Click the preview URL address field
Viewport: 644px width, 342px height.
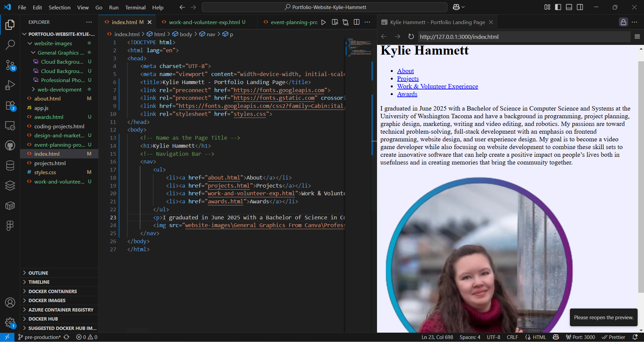524,37
